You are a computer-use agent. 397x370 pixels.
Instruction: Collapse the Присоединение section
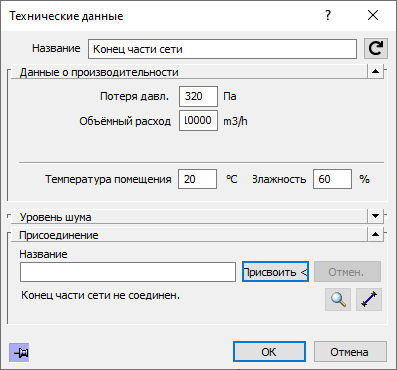coord(376,234)
